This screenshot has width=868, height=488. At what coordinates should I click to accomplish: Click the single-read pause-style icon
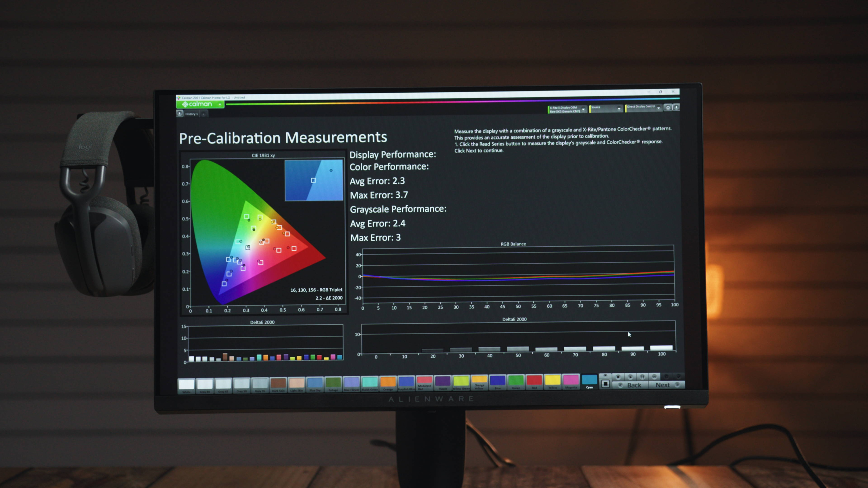point(642,377)
